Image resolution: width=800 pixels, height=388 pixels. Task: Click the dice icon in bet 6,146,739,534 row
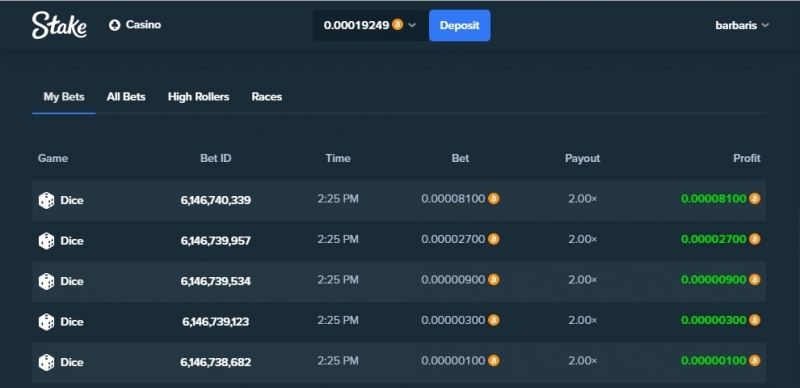[x=46, y=281]
